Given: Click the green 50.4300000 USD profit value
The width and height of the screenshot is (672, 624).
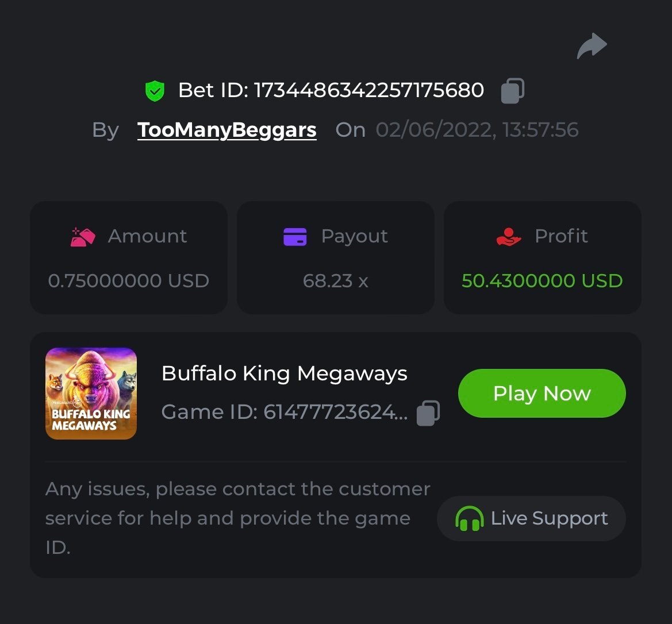Looking at the screenshot, I should [x=542, y=281].
